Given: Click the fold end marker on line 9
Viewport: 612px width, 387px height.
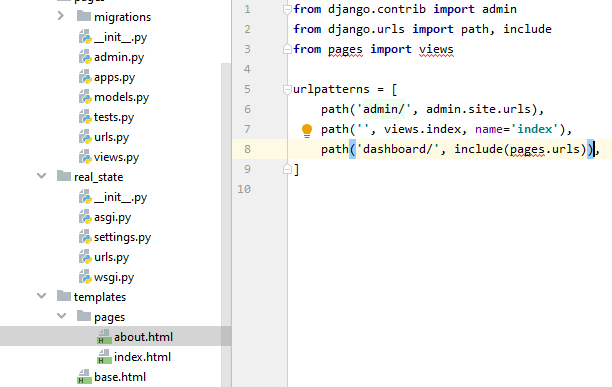Looking at the screenshot, I should click(x=287, y=169).
